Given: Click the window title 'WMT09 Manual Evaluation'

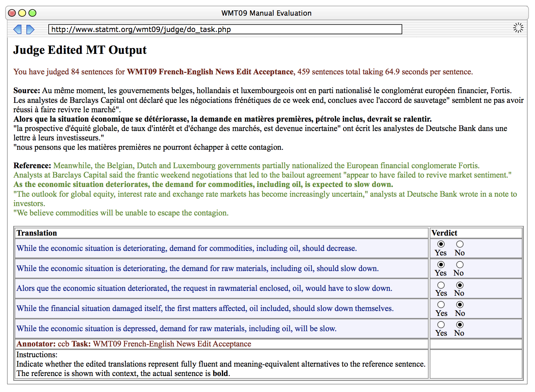Looking at the screenshot, I should [267, 13].
